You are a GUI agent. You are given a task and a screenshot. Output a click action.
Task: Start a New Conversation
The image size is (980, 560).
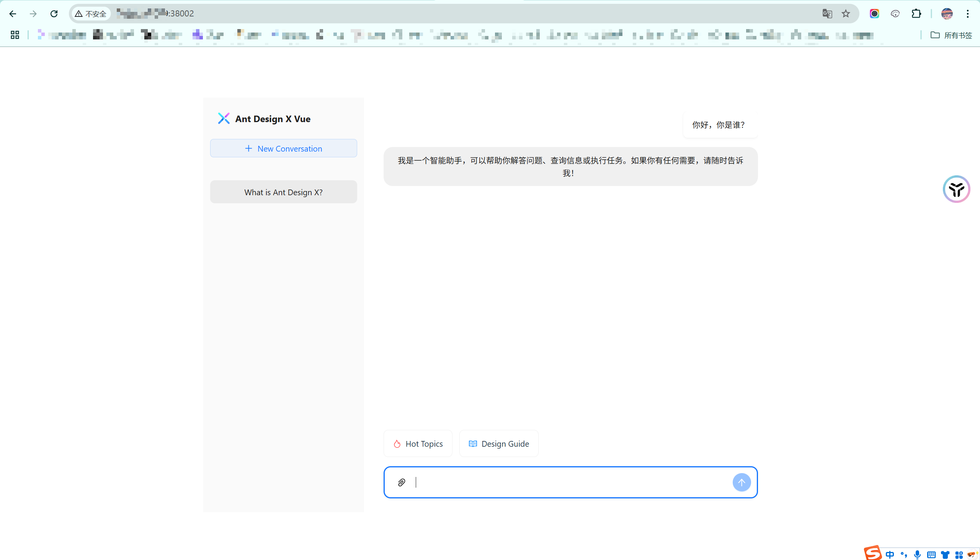283,149
